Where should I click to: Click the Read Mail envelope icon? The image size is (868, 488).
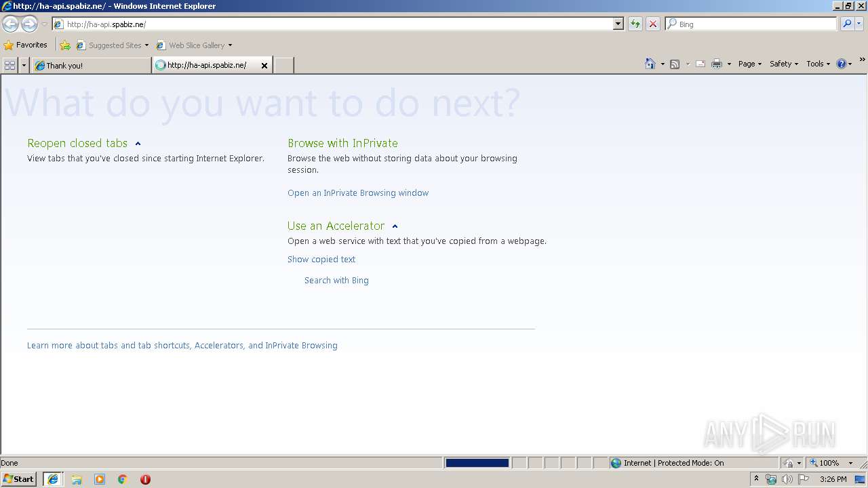coord(701,64)
